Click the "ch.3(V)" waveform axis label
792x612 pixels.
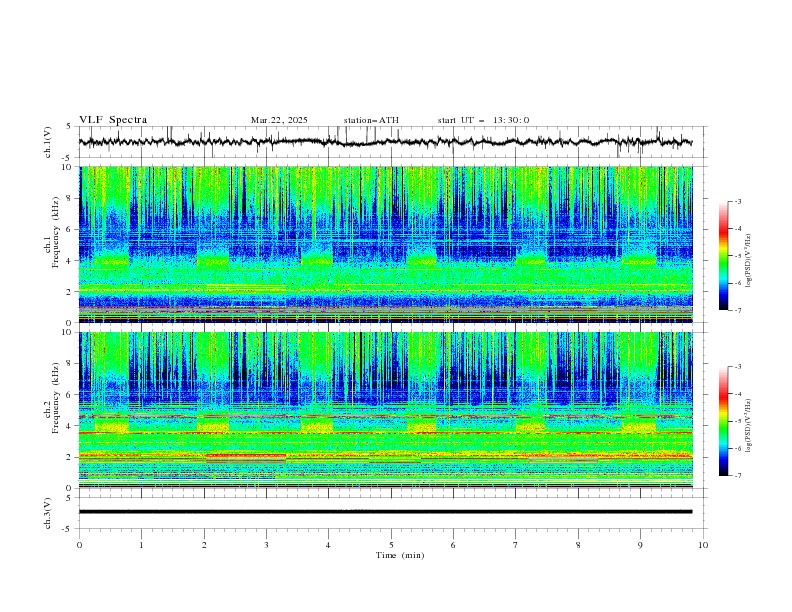point(48,513)
